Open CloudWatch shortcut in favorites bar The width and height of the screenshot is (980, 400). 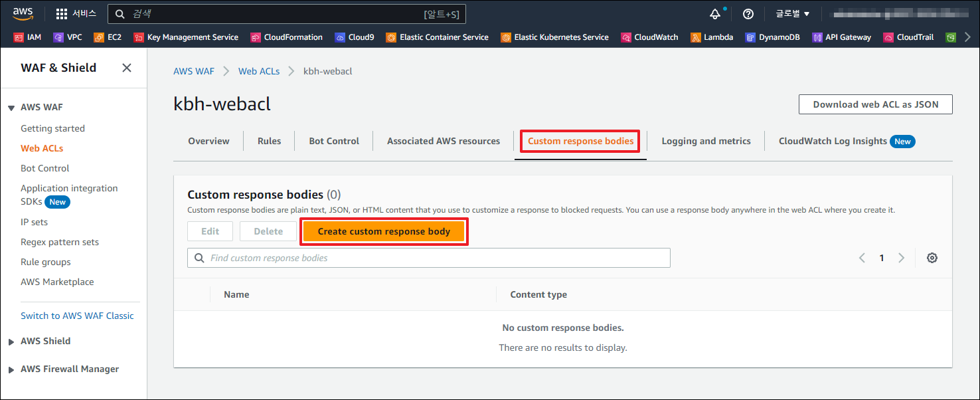tap(650, 37)
